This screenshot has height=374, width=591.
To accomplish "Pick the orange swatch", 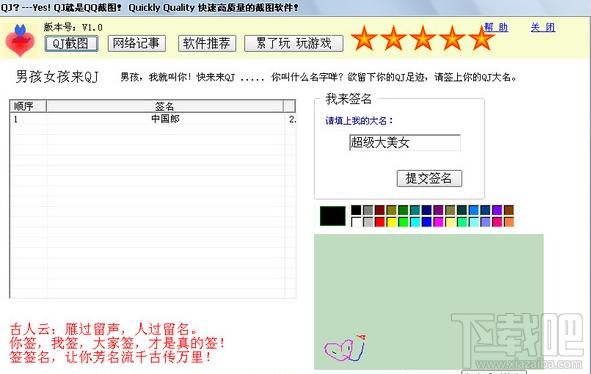I will point(509,222).
